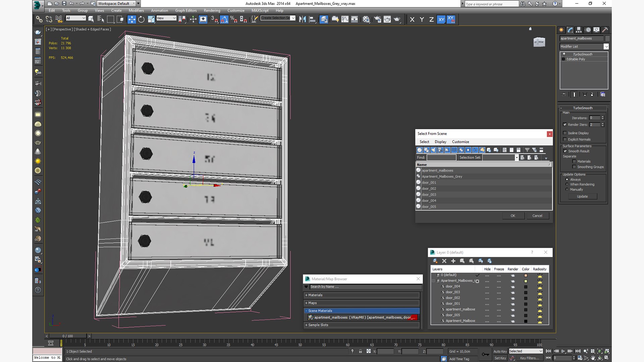
Task: Open Select by Name tool
Action: 101,19
